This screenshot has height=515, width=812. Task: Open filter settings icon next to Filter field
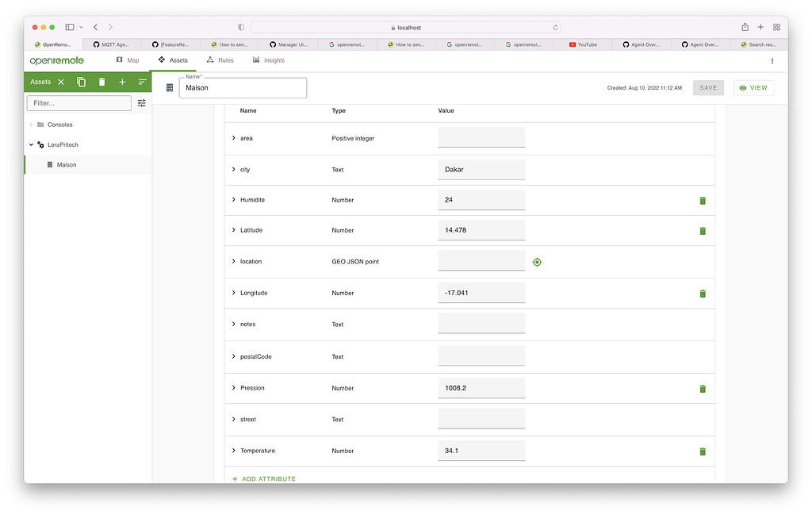tap(142, 103)
